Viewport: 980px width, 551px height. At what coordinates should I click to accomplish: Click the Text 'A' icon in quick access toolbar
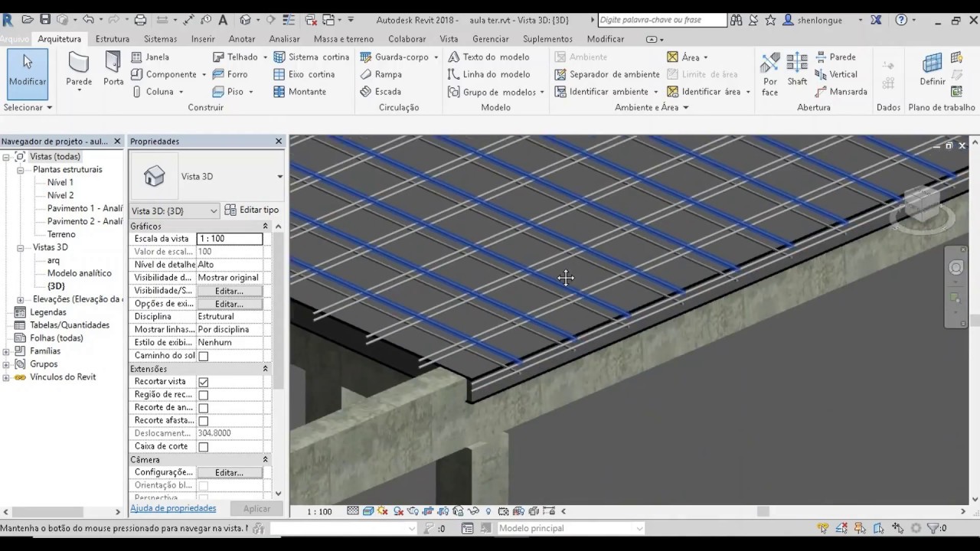[x=223, y=19]
